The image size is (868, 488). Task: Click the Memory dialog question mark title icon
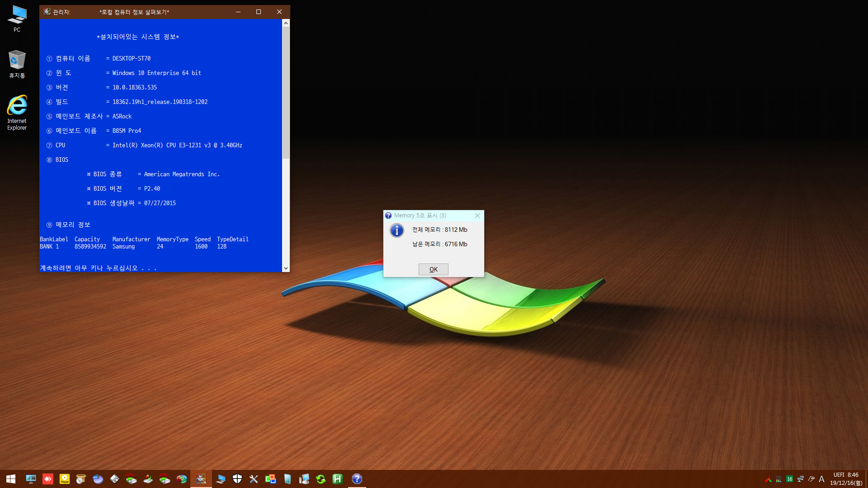388,216
